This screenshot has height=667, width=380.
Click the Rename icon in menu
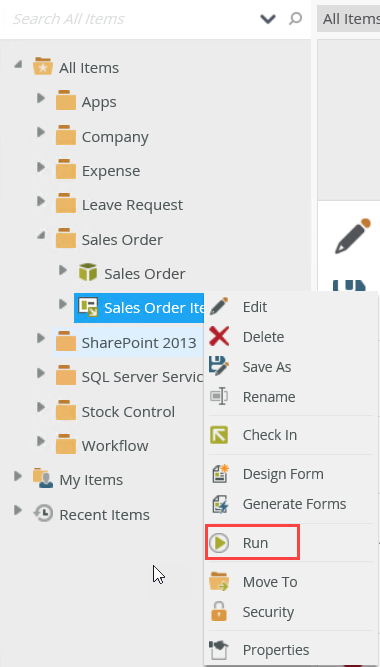(219, 396)
